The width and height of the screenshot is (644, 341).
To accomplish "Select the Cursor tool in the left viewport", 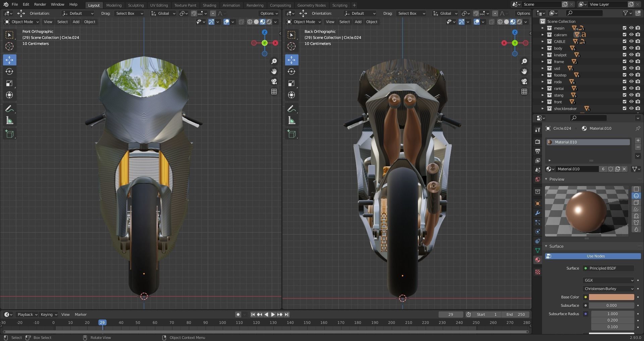I will pos(9,46).
